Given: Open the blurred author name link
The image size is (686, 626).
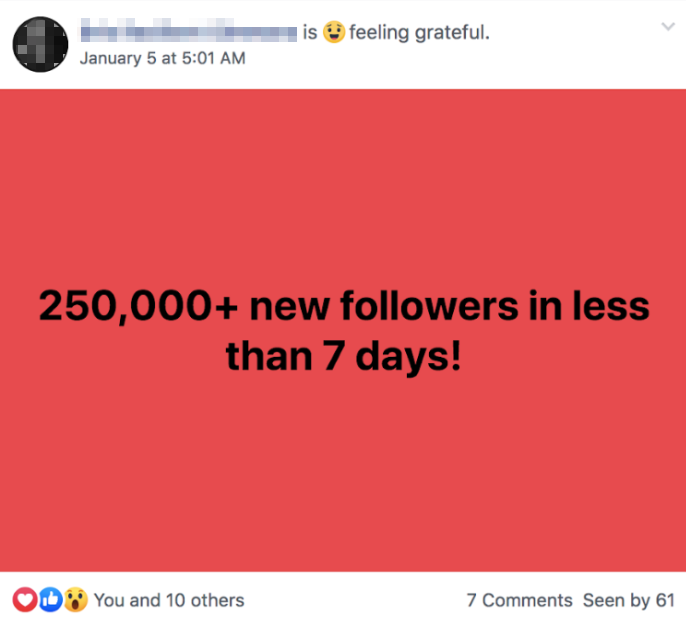Looking at the screenshot, I should [x=188, y=33].
